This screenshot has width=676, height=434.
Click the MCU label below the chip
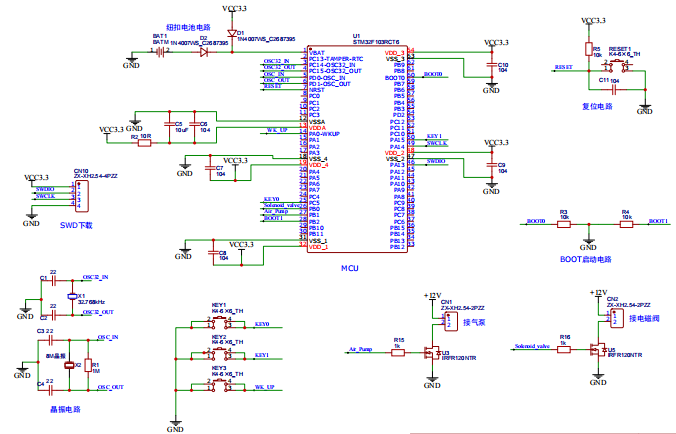350,268
